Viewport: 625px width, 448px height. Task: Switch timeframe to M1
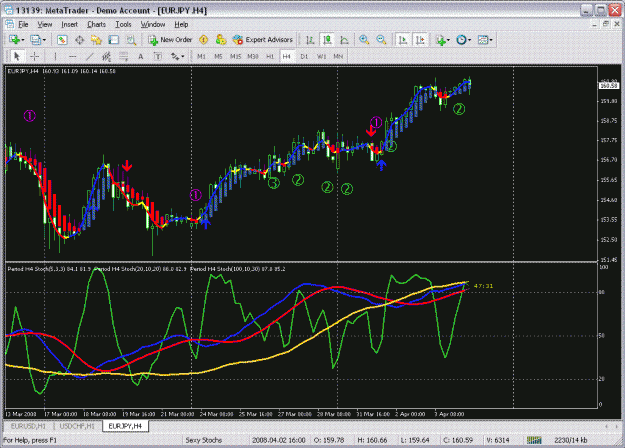[201, 57]
